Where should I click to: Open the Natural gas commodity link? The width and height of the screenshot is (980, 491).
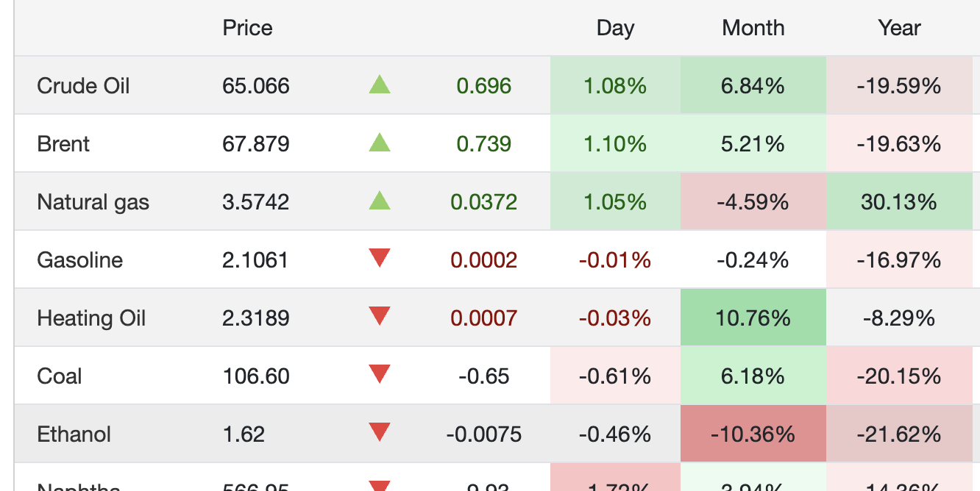click(93, 202)
